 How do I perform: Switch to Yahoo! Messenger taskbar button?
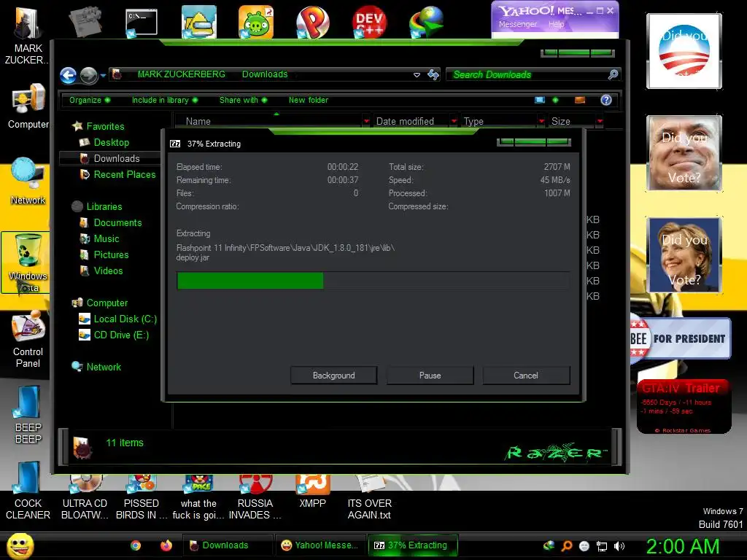click(x=320, y=545)
